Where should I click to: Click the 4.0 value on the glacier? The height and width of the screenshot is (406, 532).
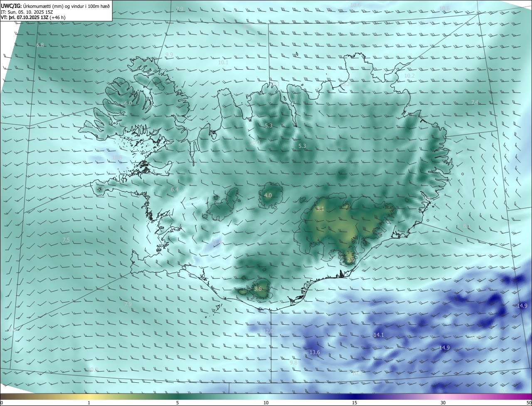pos(268,195)
